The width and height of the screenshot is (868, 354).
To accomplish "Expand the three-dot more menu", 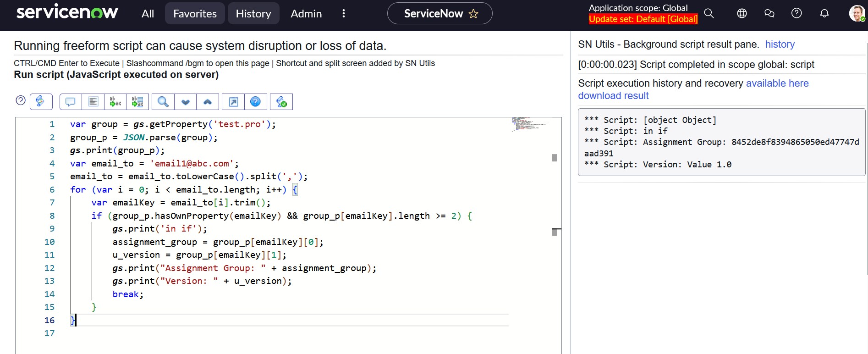I will (343, 14).
